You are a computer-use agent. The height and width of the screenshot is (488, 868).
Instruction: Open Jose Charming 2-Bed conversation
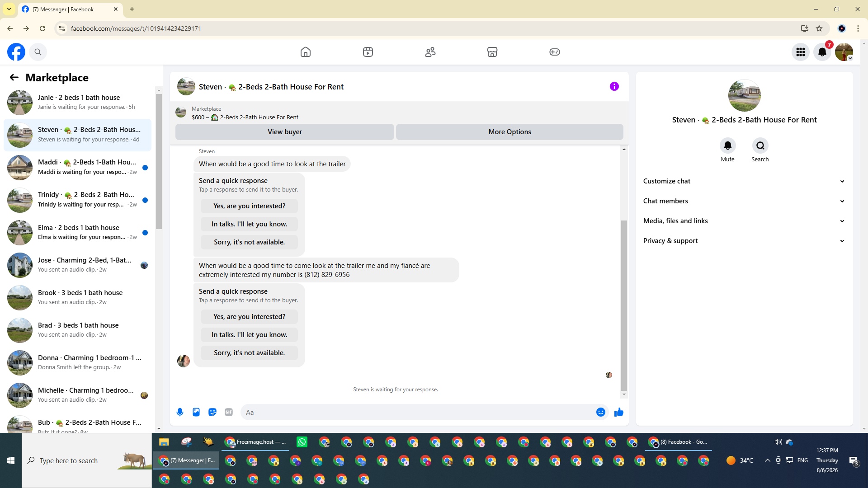[78, 265]
